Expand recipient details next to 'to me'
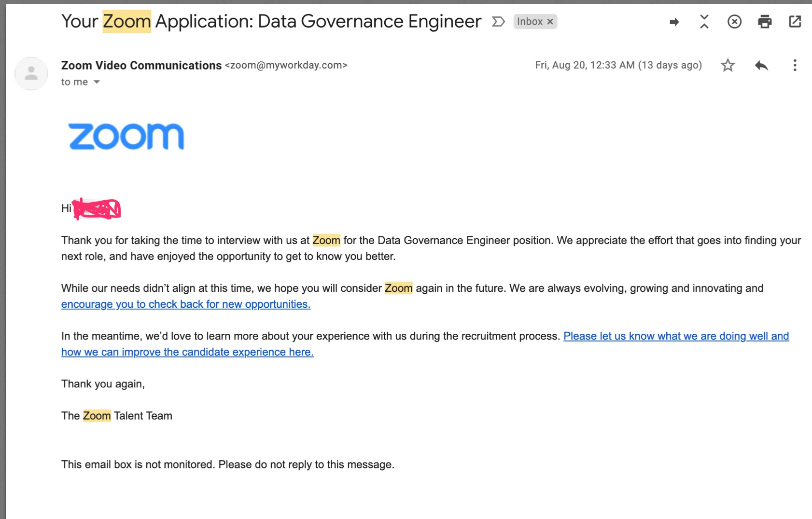 (x=97, y=82)
